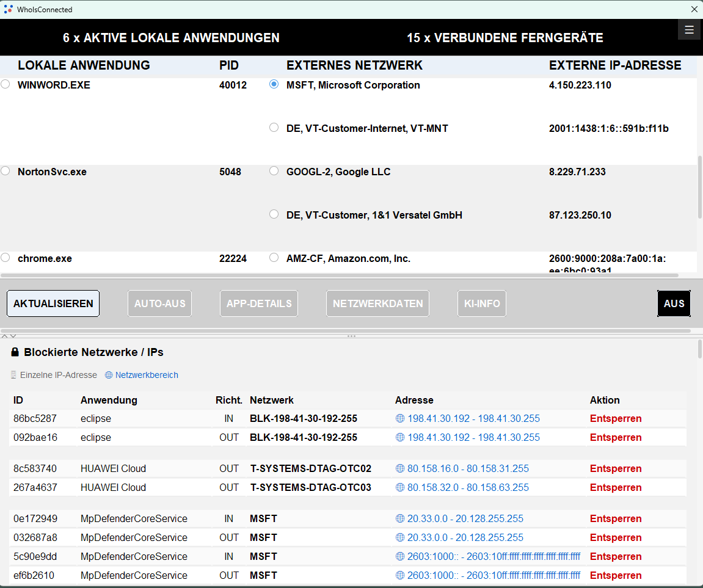Open range 80.158.16.0 - 80.158.31.255
This screenshot has height=588, width=703.
click(x=468, y=468)
